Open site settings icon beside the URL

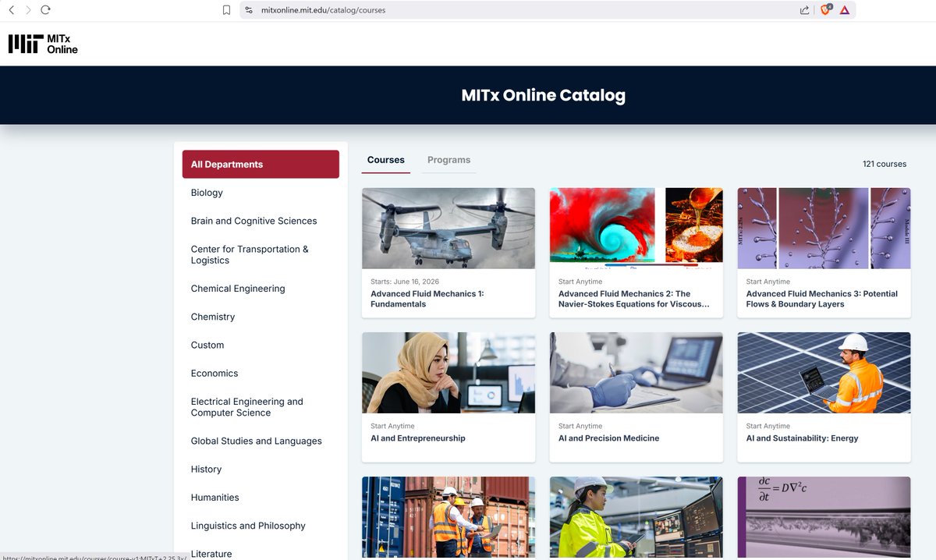pos(249,10)
